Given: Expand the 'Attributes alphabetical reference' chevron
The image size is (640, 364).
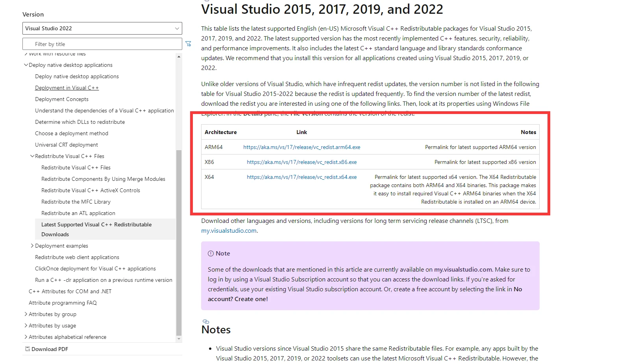Looking at the screenshot, I should click(26, 337).
